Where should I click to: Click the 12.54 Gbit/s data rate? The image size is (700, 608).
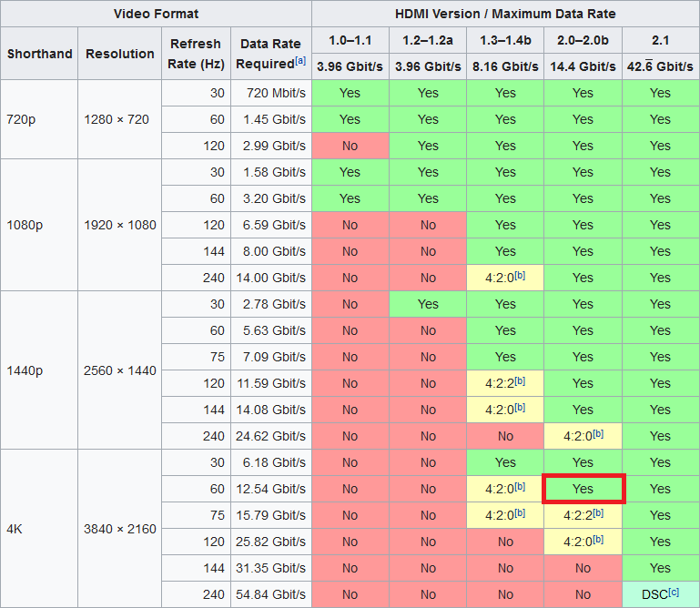point(271,489)
